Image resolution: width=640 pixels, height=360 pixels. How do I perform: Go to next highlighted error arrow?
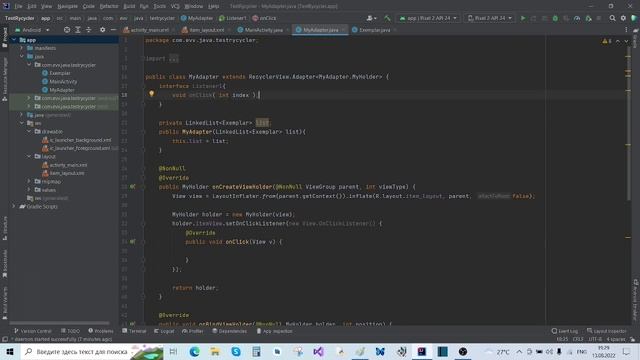pyautogui.click(x=626, y=41)
